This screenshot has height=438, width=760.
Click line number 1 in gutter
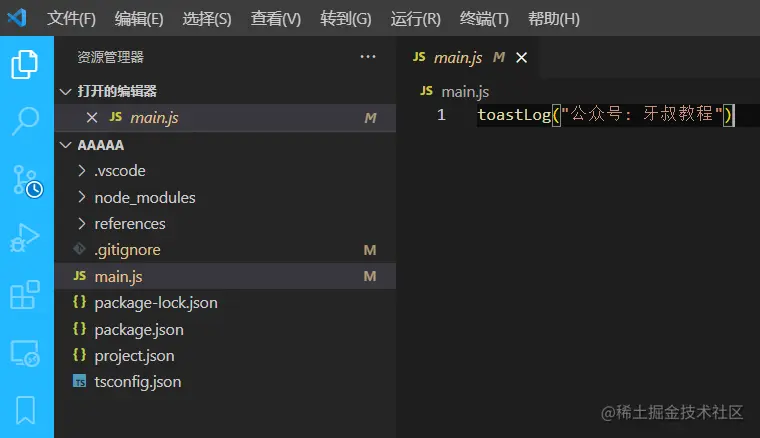441,115
